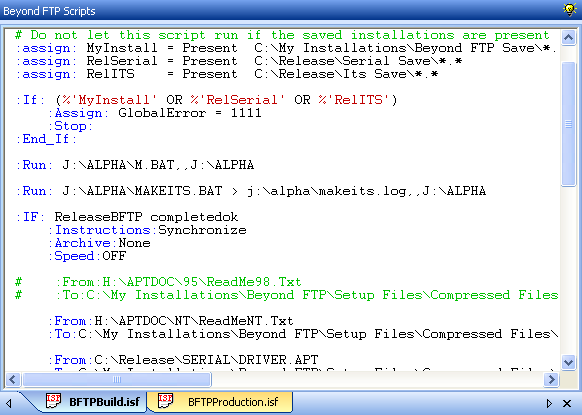Click the horizontal scrollbar thumb
This screenshot has height=415, width=582.
pos(117,379)
